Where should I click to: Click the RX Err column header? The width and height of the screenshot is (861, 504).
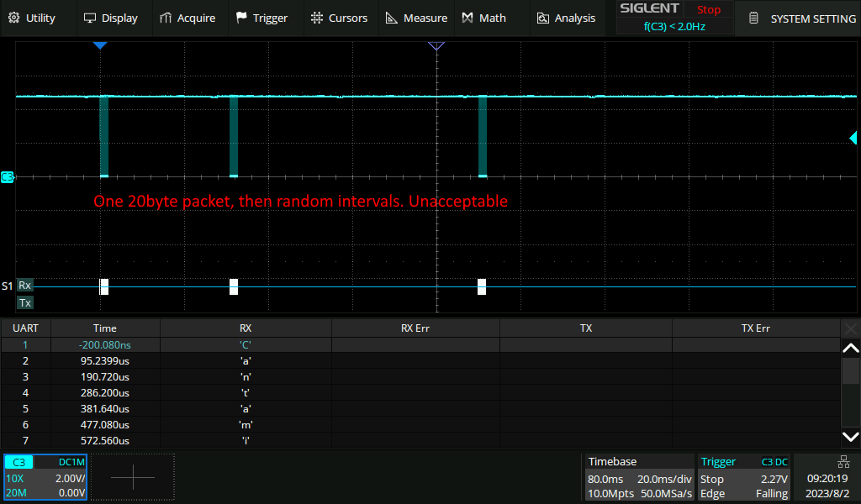click(x=415, y=328)
